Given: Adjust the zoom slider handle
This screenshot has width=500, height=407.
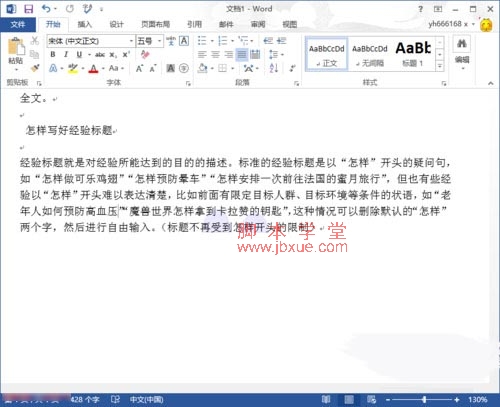Looking at the screenshot, I should point(424,399).
